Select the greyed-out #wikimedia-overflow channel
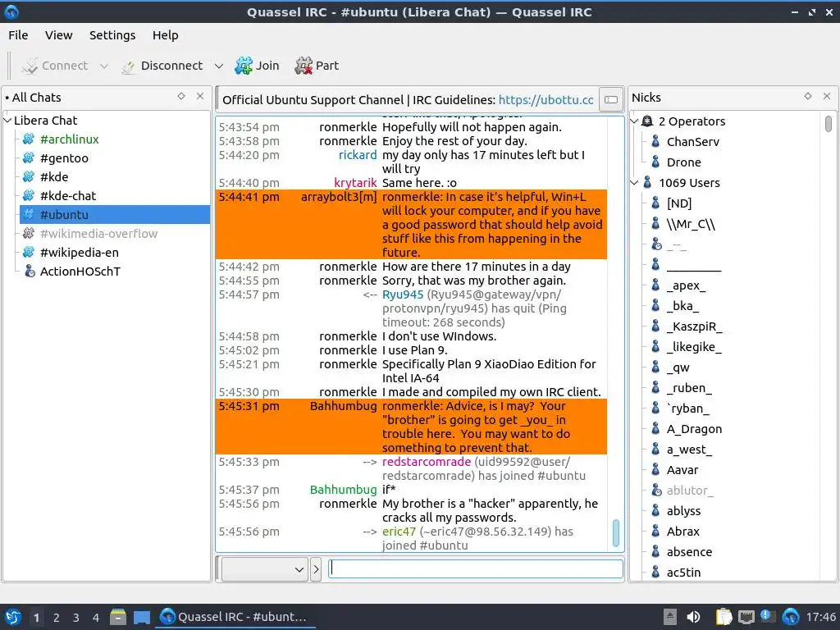This screenshot has width=840, height=630. 98,234
